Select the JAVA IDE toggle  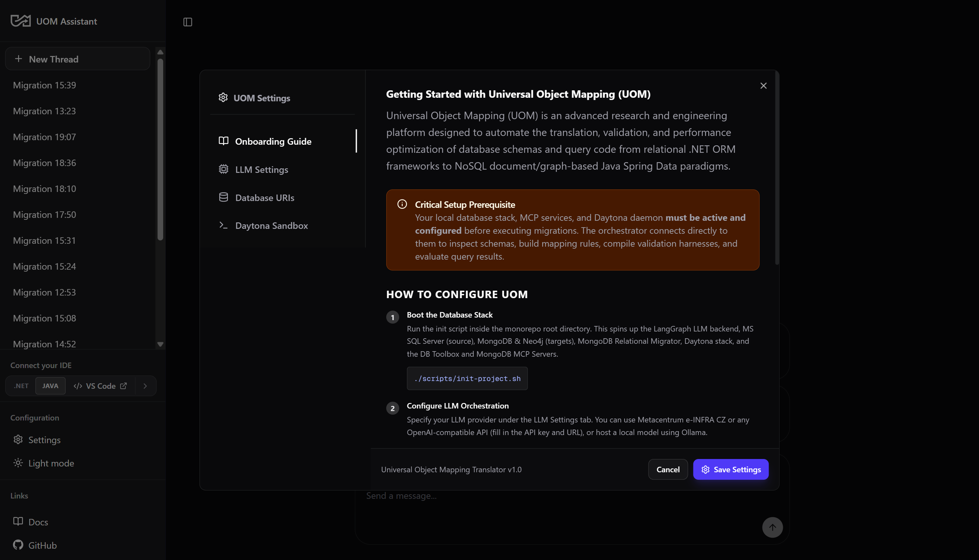[51, 386]
